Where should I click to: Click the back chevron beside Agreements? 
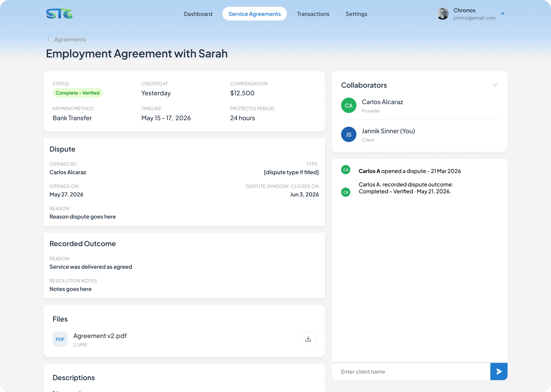pyautogui.click(x=48, y=39)
